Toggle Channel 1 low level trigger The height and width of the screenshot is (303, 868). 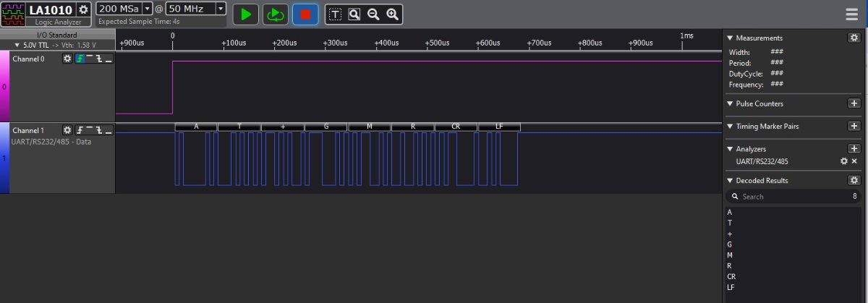pos(109,130)
